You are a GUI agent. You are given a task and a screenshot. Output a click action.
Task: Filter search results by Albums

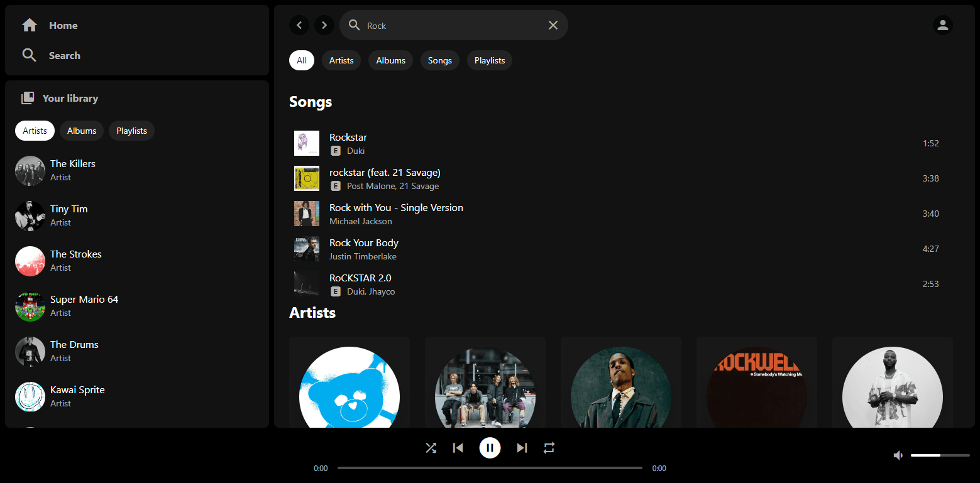(x=391, y=60)
